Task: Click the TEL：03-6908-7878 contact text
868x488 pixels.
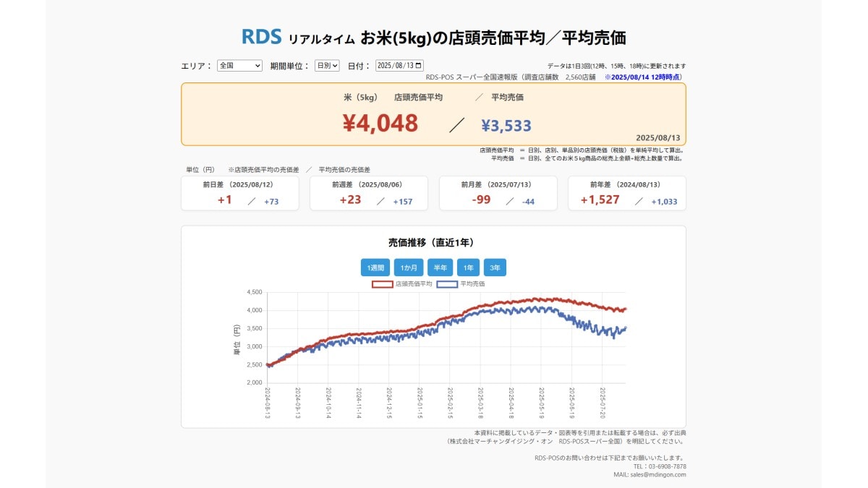Action: [x=660, y=466]
